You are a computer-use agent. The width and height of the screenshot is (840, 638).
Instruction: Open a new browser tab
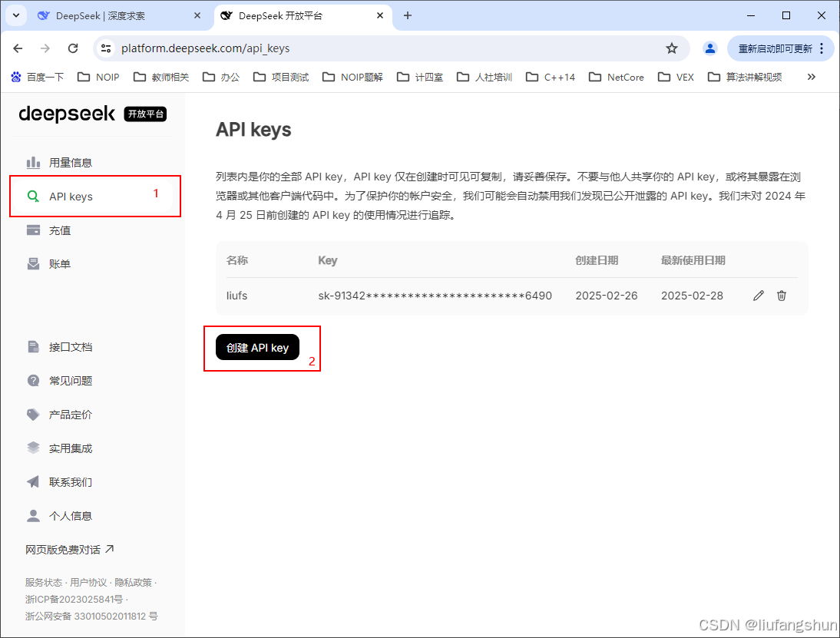coord(408,15)
